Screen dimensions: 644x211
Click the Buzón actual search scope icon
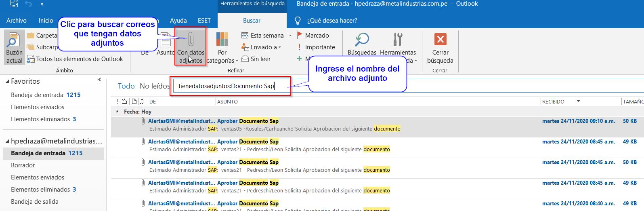pos(15,47)
